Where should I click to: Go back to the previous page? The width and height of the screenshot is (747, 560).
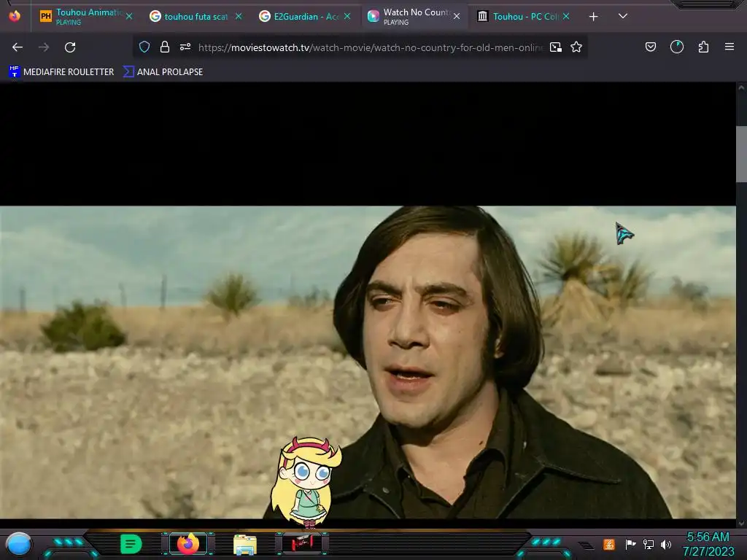(x=18, y=47)
